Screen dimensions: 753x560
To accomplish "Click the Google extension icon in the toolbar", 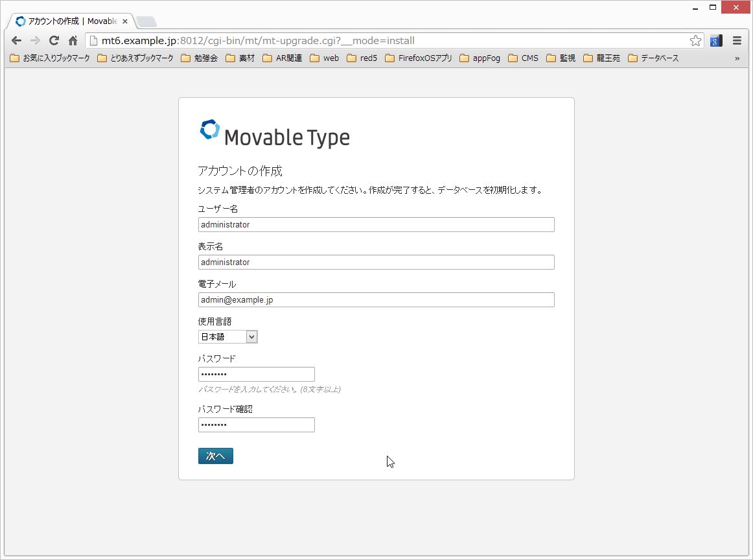I will [716, 41].
